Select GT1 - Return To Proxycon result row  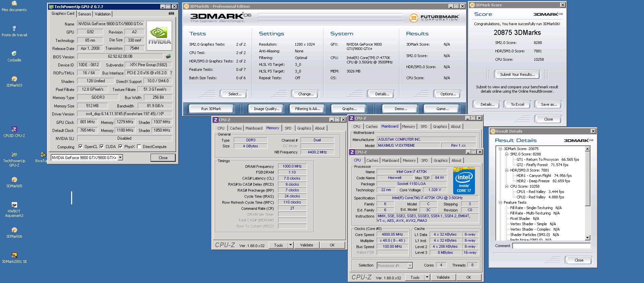tap(547, 159)
